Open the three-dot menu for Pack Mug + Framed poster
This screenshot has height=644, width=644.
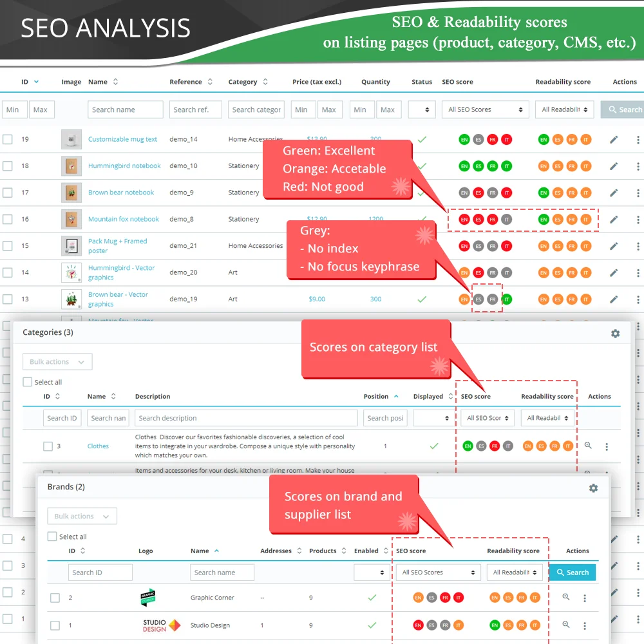coord(638,245)
